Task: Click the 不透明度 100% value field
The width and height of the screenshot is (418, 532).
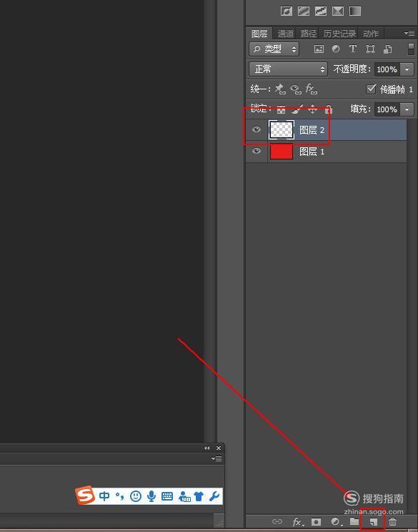Action: click(387, 69)
